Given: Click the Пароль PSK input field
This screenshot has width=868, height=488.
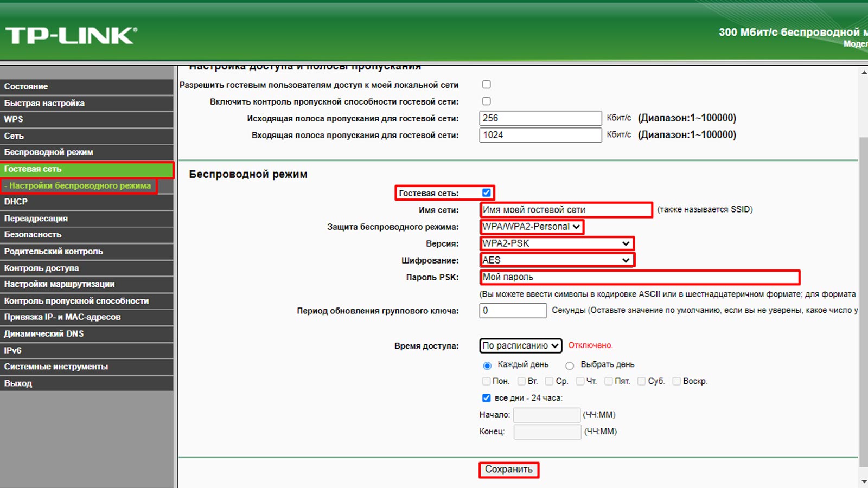Looking at the screenshot, I should 640,277.
